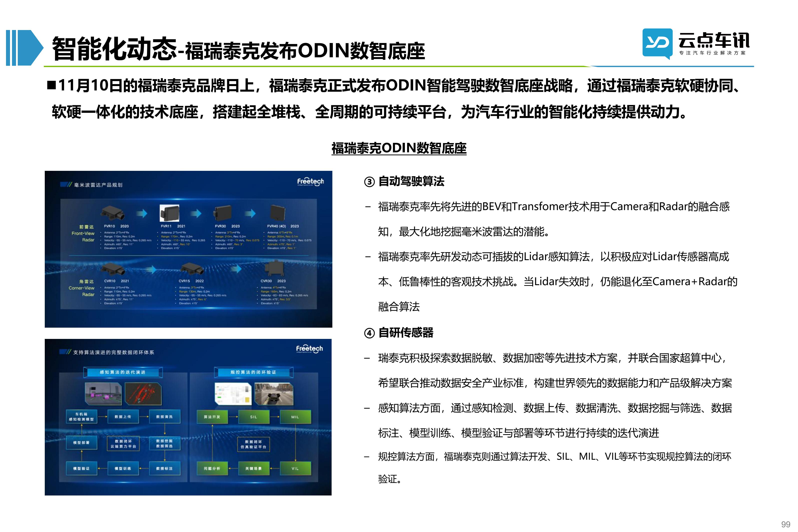Click the green SIL box
The image size is (798, 532).
254,417
